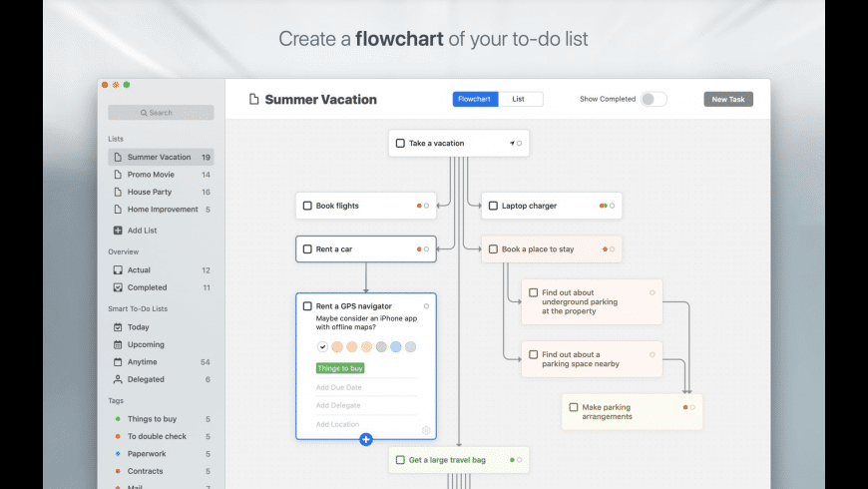Open the Delegated smart list
The width and height of the screenshot is (868, 489).
point(148,379)
